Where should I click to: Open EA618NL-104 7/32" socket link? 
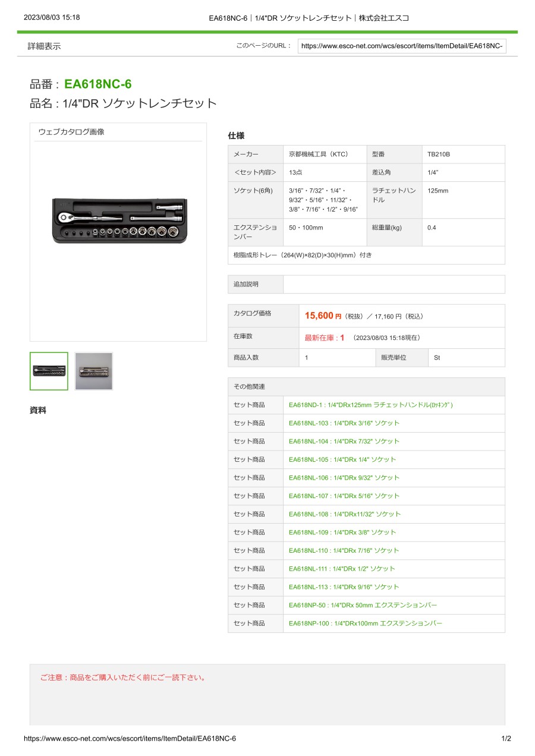[x=344, y=441]
